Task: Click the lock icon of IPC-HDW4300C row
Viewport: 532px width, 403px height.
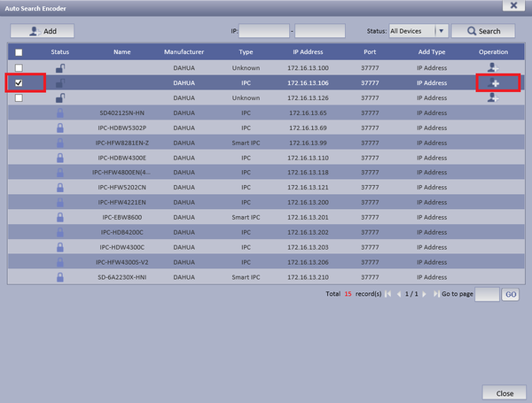Action: (60, 247)
